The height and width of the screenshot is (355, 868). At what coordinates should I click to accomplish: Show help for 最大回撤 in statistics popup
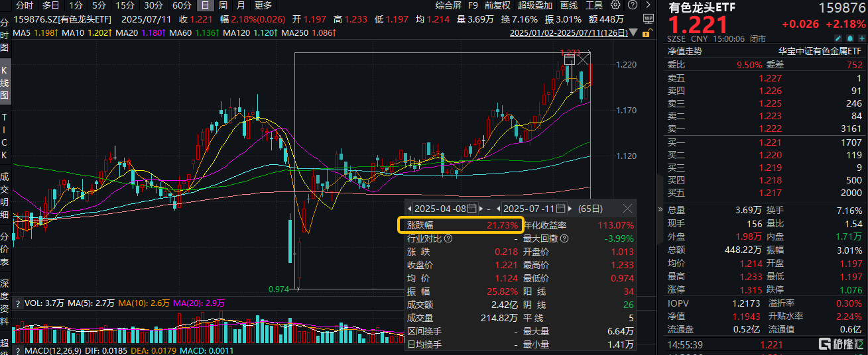click(x=564, y=238)
